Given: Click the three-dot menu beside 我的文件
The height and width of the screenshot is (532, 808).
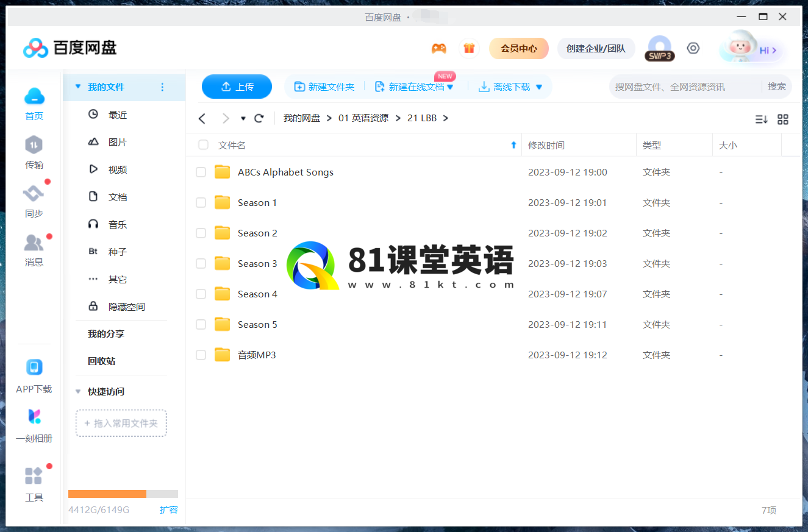Looking at the screenshot, I should (x=162, y=87).
